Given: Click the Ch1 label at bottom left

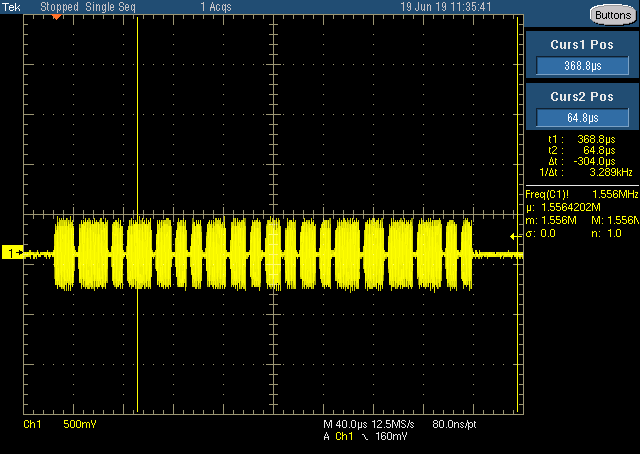Looking at the screenshot, I should [32, 425].
